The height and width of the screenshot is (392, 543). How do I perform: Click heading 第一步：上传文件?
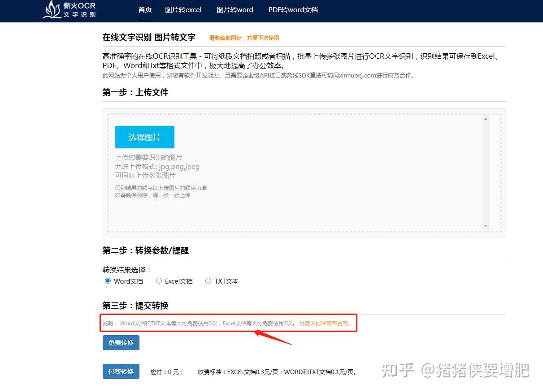135,92
